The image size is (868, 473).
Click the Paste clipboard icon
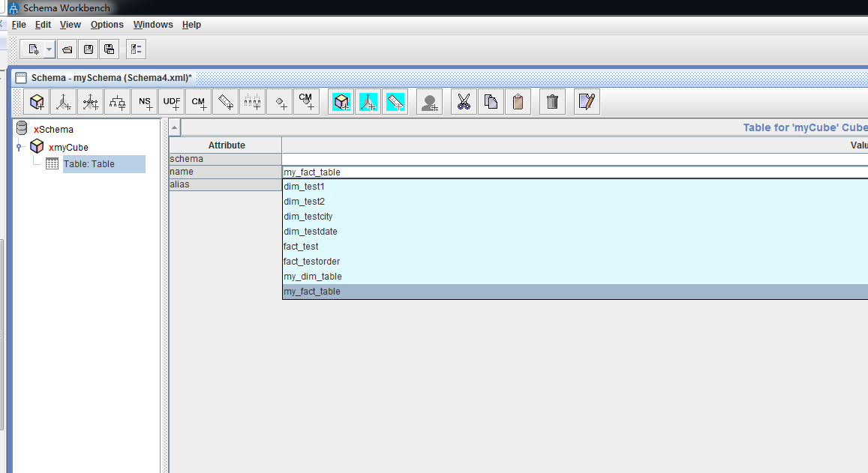pyautogui.click(x=518, y=102)
